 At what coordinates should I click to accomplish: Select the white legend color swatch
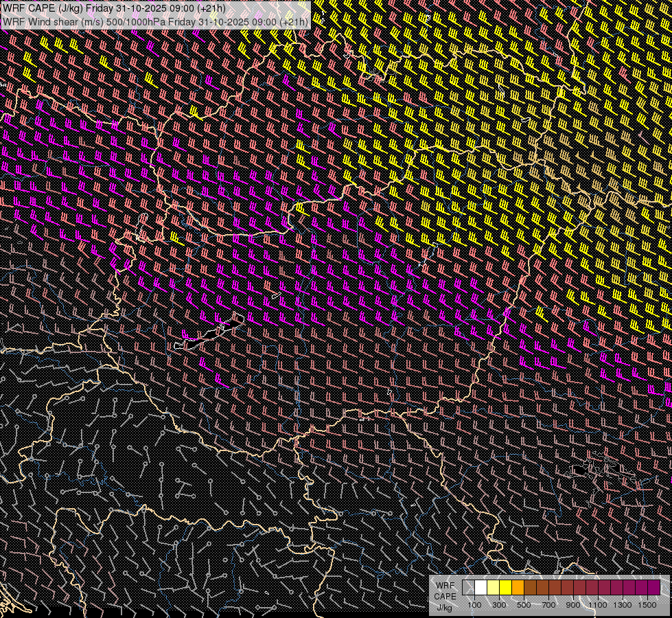(x=481, y=588)
